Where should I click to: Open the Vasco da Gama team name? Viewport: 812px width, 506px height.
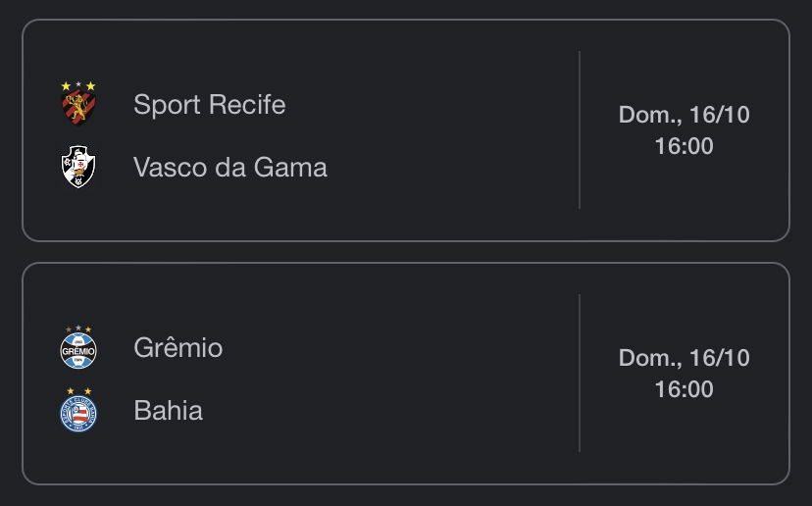(229, 168)
